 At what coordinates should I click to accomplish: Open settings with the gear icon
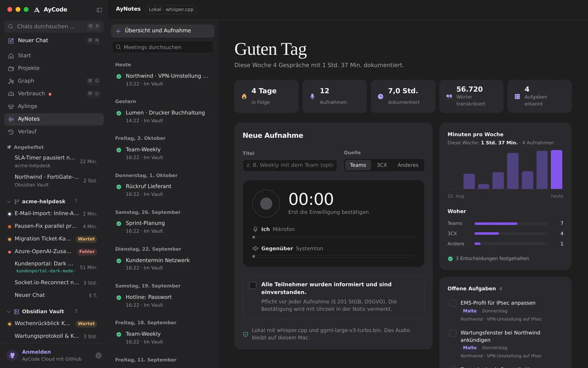tap(99, 356)
